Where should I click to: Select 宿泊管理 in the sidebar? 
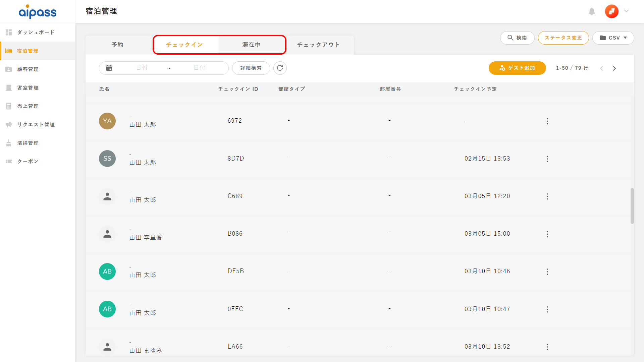pos(38,51)
